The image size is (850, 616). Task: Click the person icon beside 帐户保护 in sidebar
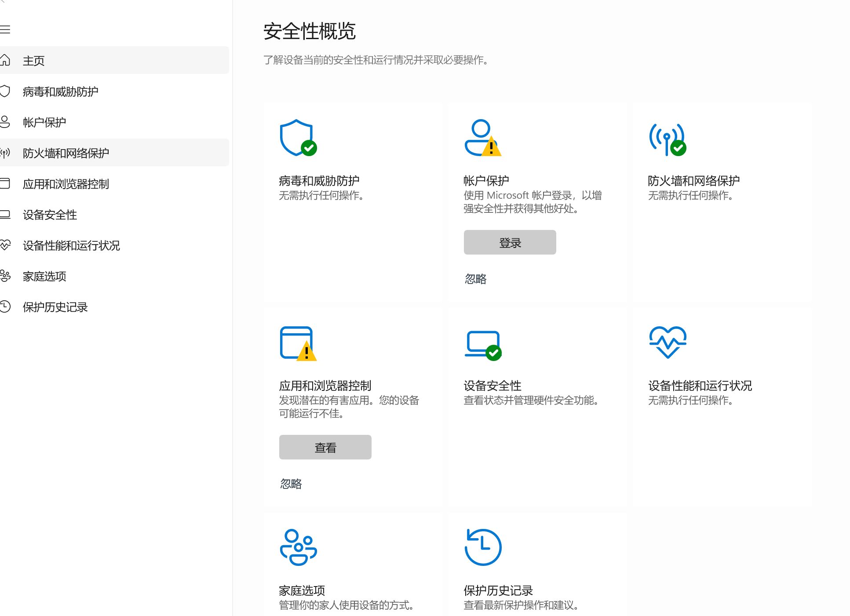click(x=5, y=122)
